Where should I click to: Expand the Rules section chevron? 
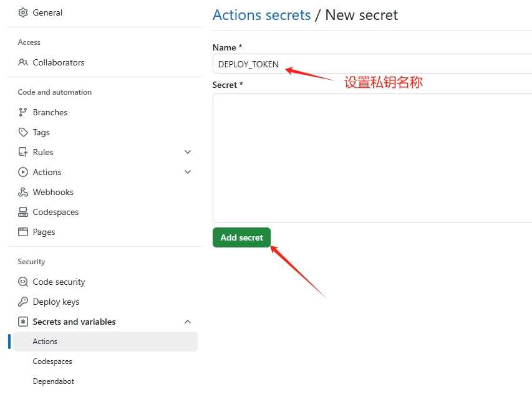[188, 152]
